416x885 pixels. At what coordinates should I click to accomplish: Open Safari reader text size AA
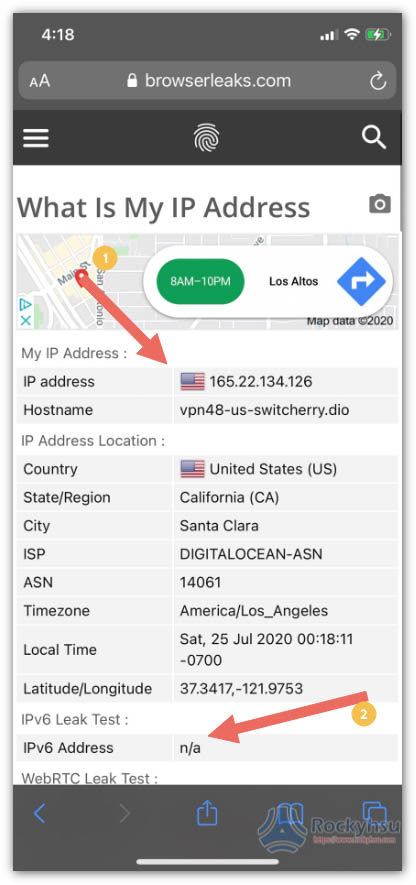pyautogui.click(x=40, y=81)
